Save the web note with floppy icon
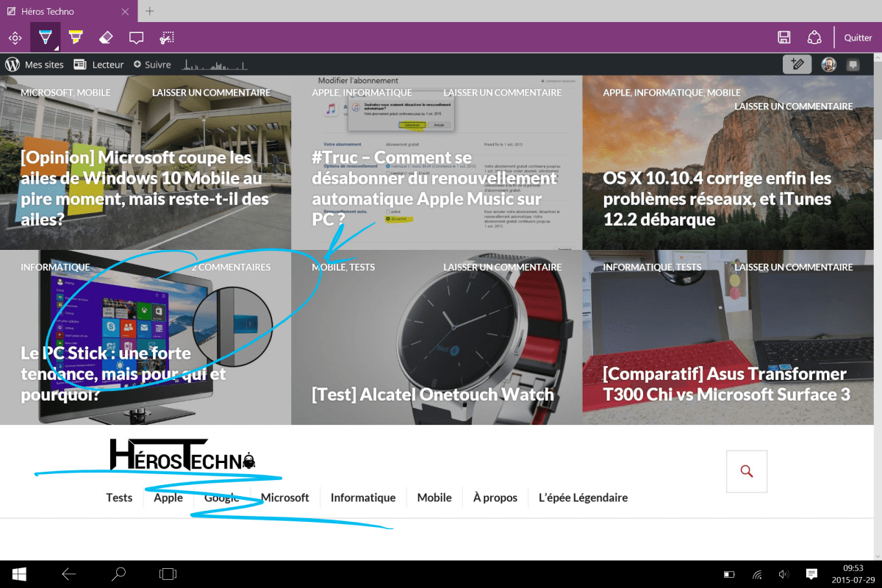 (784, 37)
